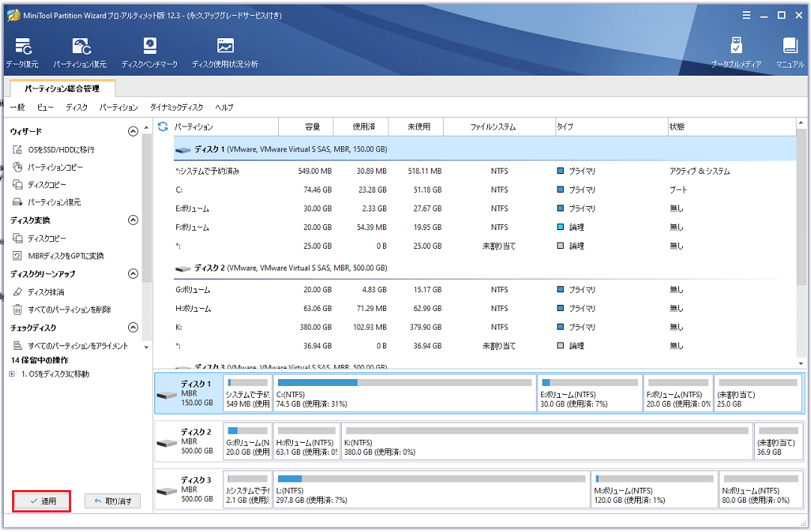Screen dimensions: 811x532
Task: Start the OSをSSD/HDDに移行 wizard
Action: click(x=61, y=149)
